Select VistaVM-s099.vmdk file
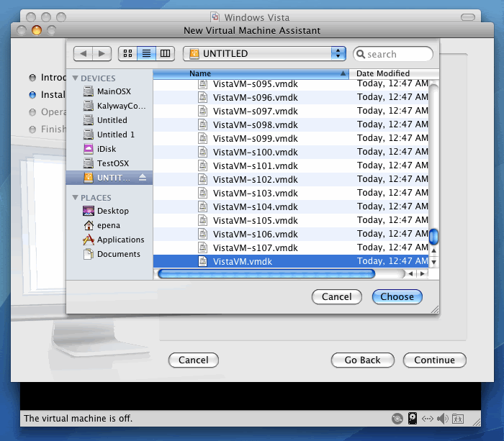Viewport: 504px width, 441px height. pos(291,138)
